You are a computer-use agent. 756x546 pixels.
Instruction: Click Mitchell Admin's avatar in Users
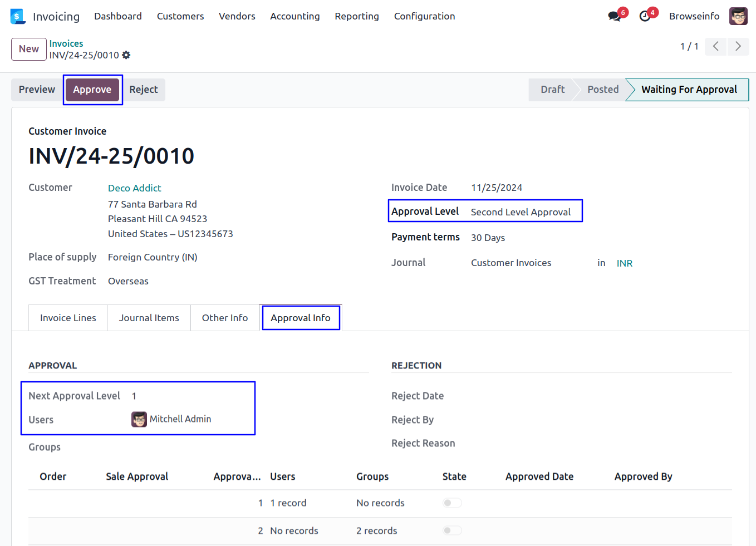click(139, 419)
